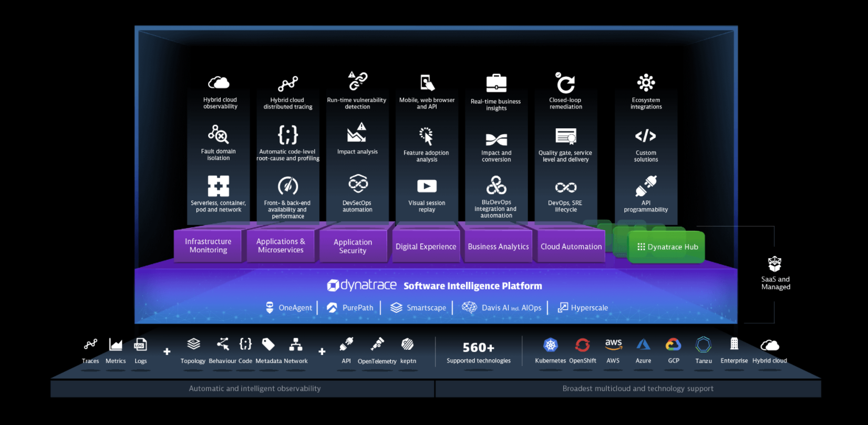Image resolution: width=868 pixels, height=425 pixels.
Task: Select the Automatic code-level root-cause icon
Action: pyautogui.click(x=288, y=135)
